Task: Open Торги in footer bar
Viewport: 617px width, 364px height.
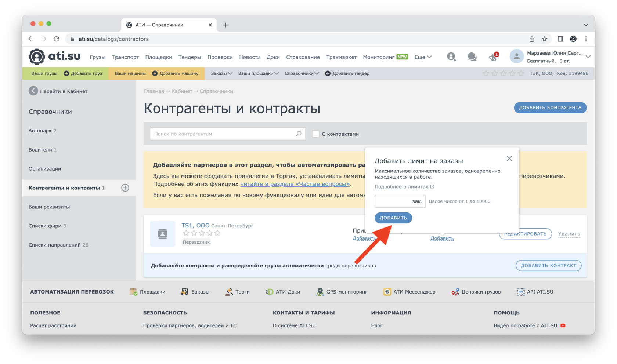Action: click(237, 292)
